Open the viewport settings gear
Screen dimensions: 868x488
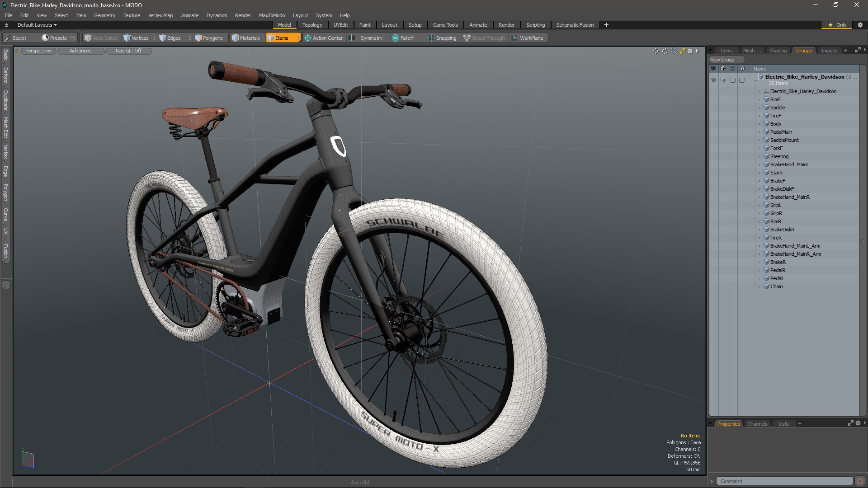[x=690, y=51]
